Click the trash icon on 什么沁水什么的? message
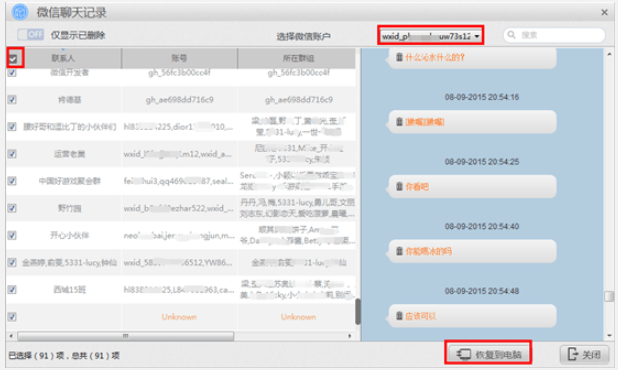Viewport: 618px width, 370px height. 399,58
